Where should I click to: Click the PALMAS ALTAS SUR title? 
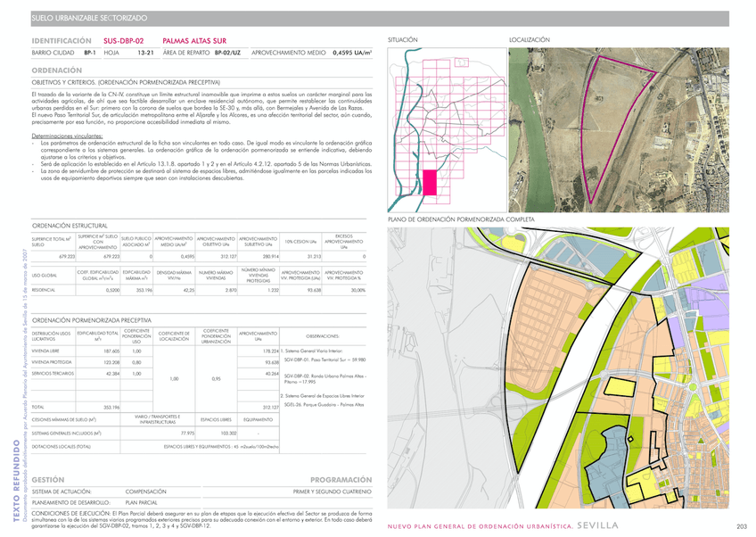point(194,41)
